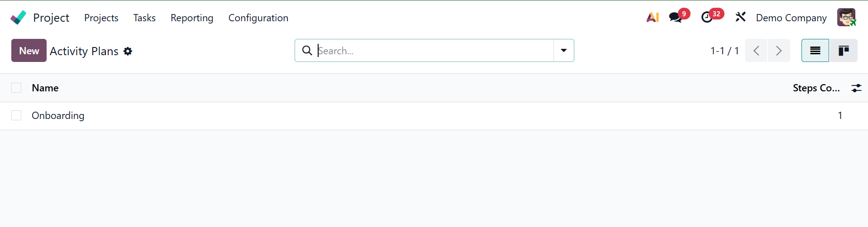
Task: Open the Configuration menu
Action: pos(258,18)
